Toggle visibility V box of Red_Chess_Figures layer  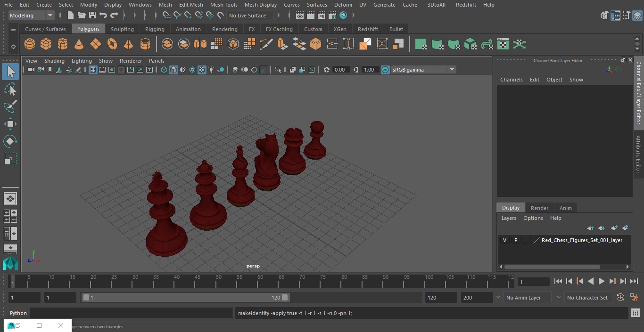504,240
